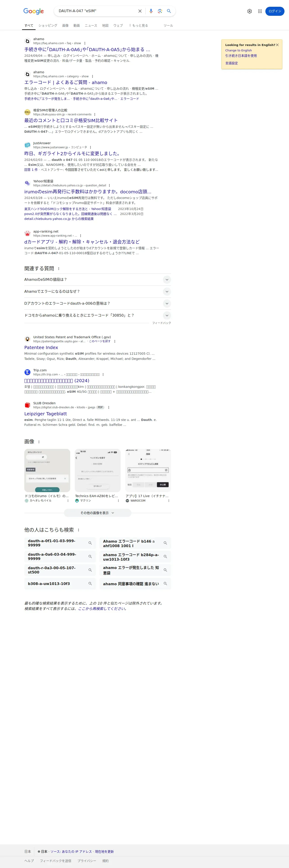
Task: Open three-dot menu beside 関連する質問
Action: click(x=59, y=269)
